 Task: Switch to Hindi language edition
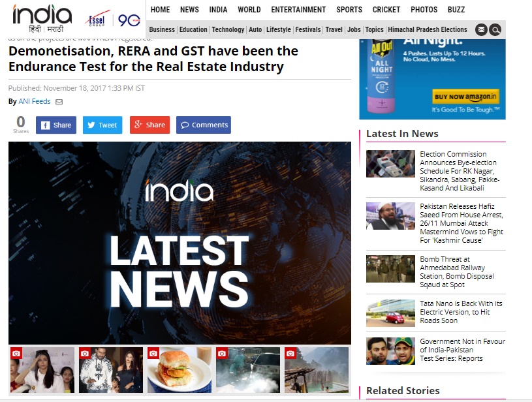(35, 29)
